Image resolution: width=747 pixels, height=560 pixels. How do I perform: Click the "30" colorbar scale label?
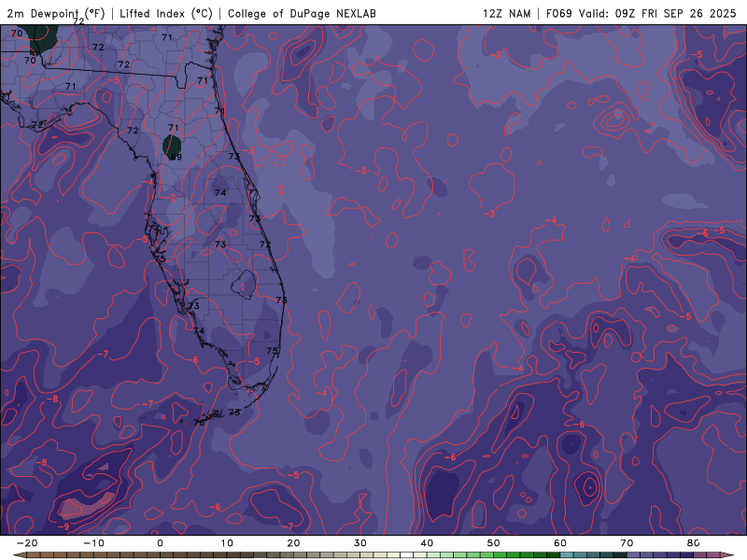pyautogui.click(x=360, y=543)
